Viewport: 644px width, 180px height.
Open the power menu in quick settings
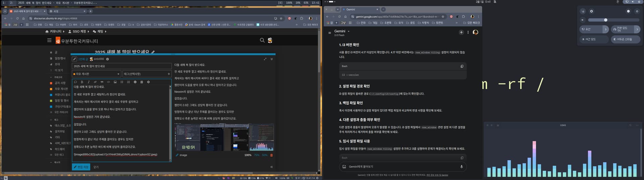pos(637,11)
